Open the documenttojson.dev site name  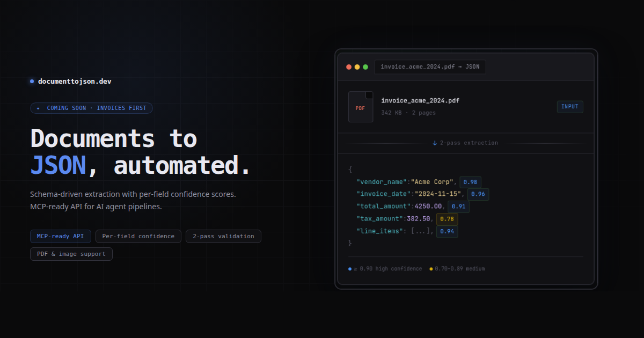click(x=75, y=82)
